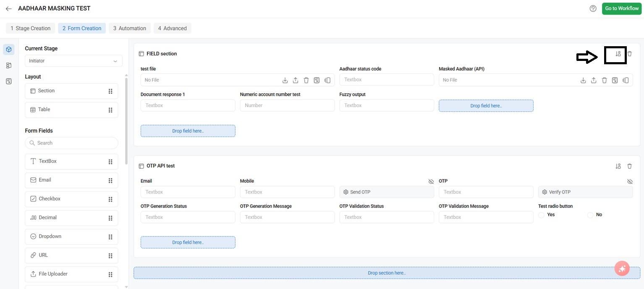Click the Form Fields search box
This screenshot has width=644, height=289.
point(71,143)
